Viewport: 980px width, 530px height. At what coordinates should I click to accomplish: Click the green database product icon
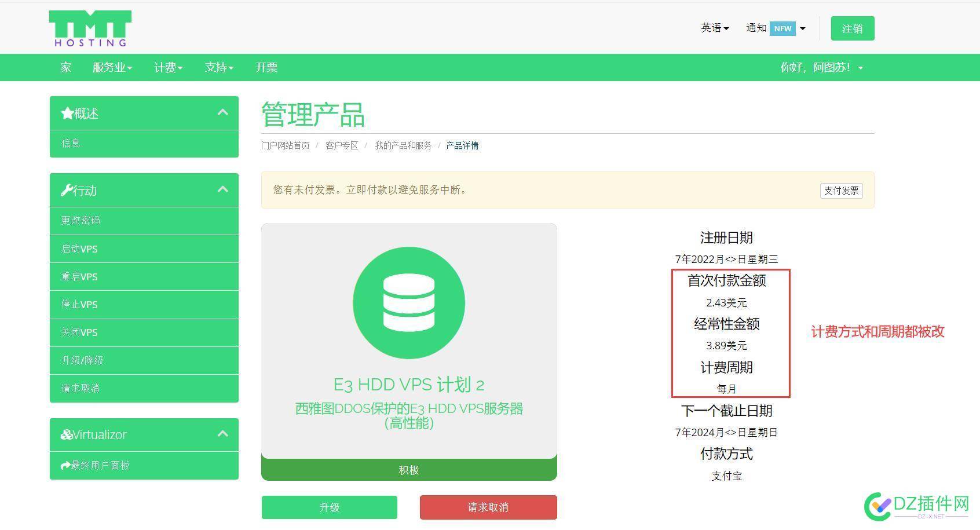(409, 302)
